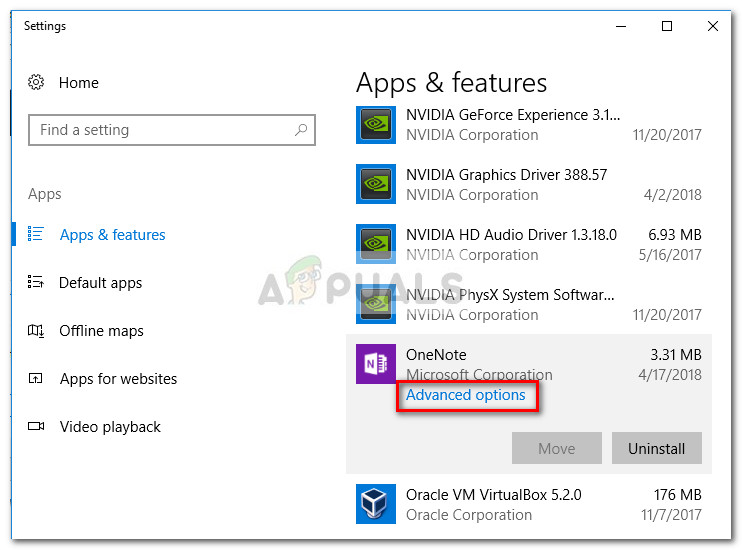Open the Default apps section
This screenshot has height=550, width=742.
[x=100, y=283]
